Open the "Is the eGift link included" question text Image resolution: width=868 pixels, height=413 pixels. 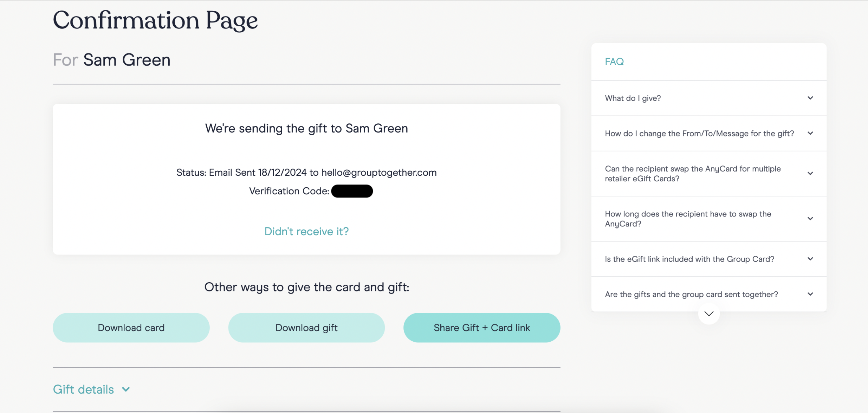point(689,259)
